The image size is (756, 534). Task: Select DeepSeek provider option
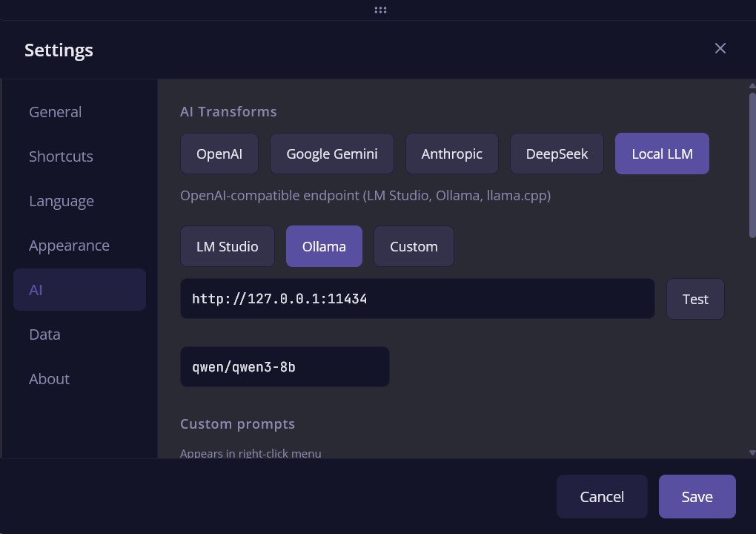tap(557, 154)
